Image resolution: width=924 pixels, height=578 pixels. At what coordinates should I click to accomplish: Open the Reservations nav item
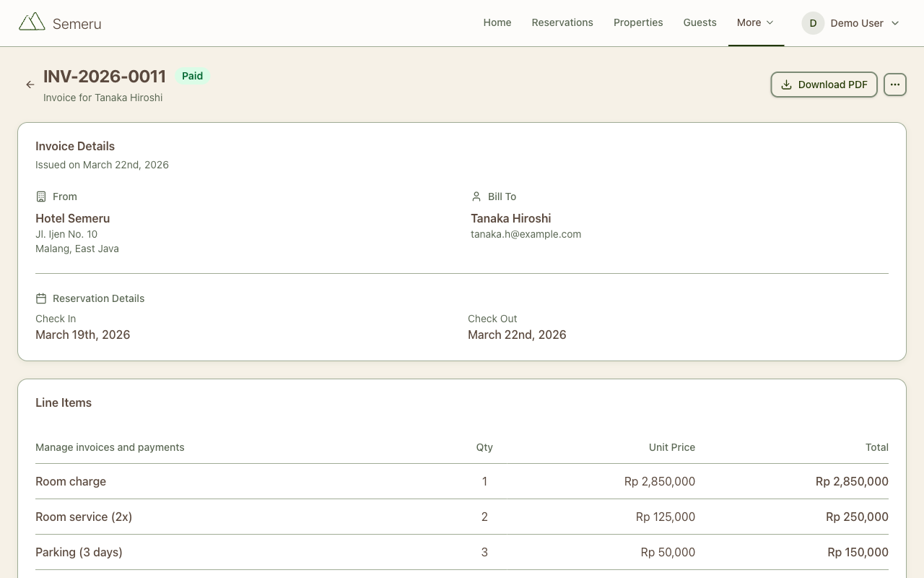click(562, 23)
